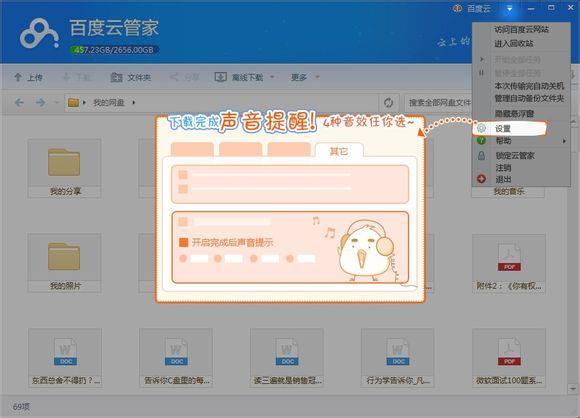Go back with the left arrow icon
Viewport: 580px width, 418px height.
point(19,102)
